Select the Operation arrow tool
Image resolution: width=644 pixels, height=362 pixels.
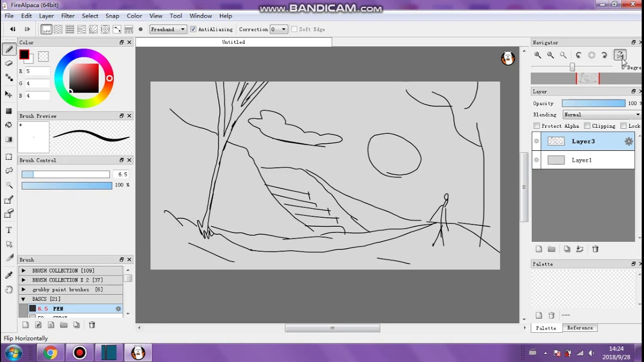pos(9,244)
